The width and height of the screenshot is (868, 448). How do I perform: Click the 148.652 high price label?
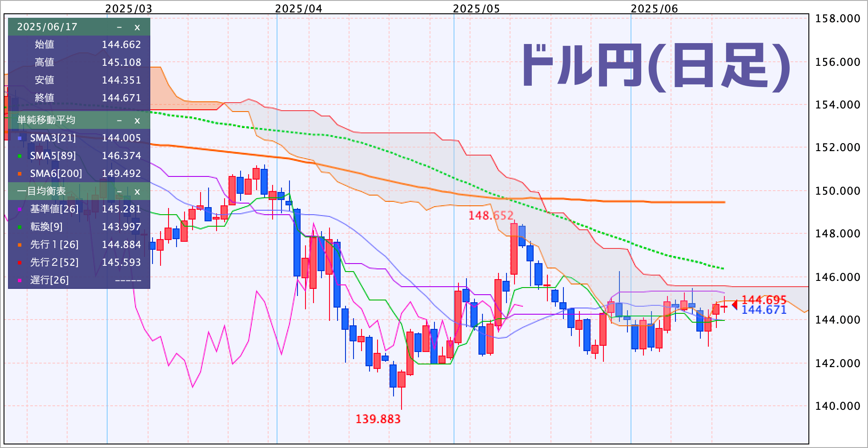pos(491,216)
